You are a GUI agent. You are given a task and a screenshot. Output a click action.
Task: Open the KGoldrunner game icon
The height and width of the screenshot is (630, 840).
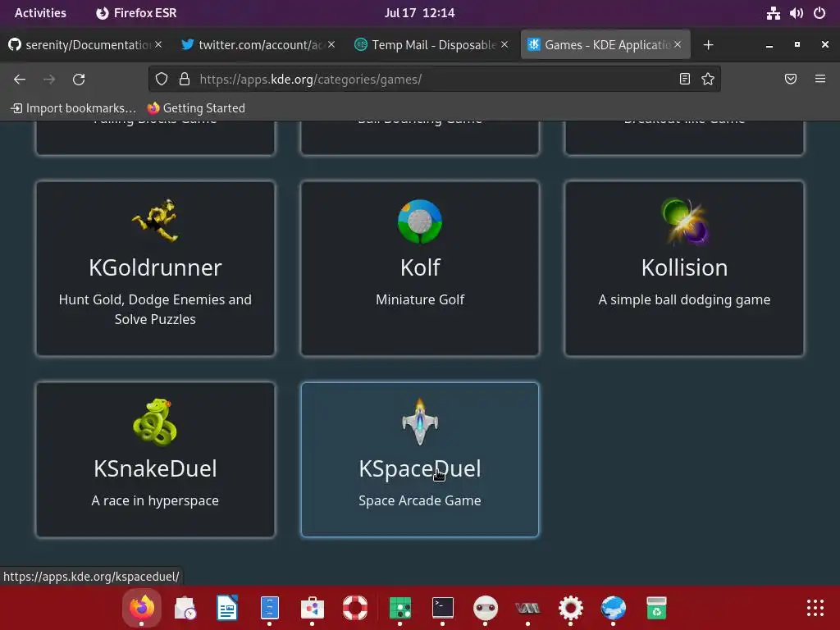coord(155,220)
